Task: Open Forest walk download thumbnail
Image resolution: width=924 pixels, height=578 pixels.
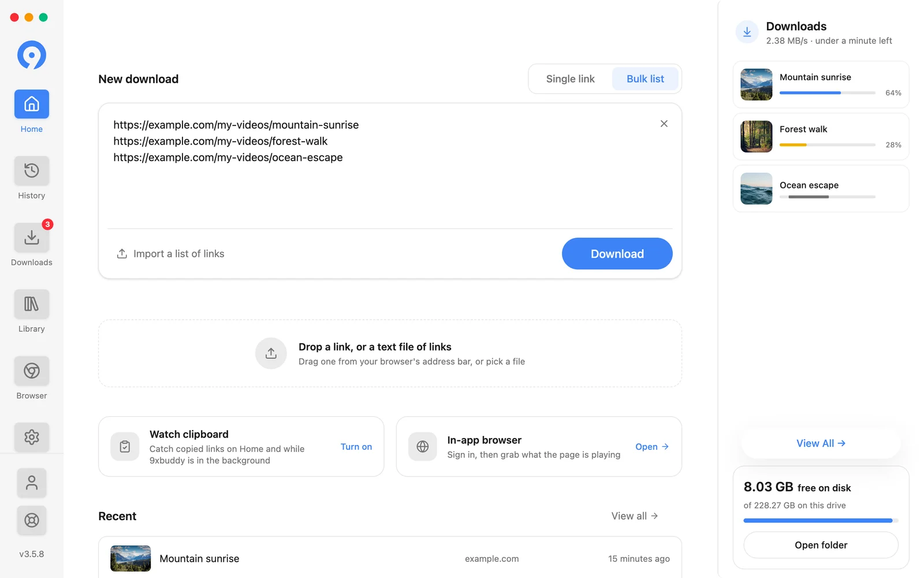Action: (x=757, y=136)
